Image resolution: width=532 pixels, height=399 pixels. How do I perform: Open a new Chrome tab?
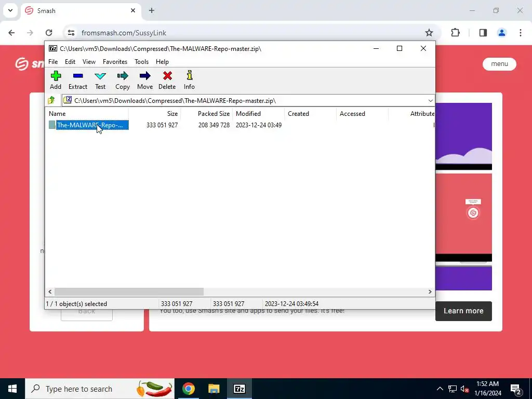[x=152, y=10]
